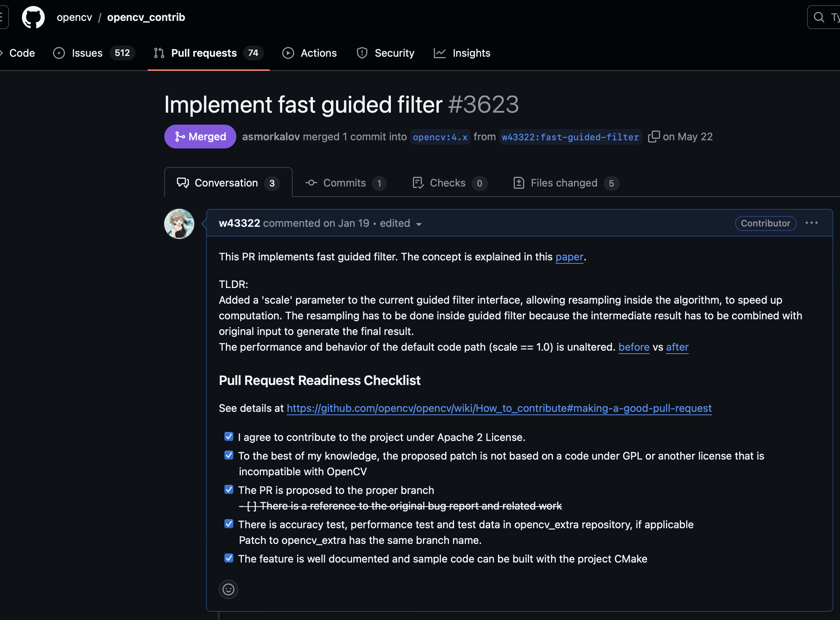840x620 pixels.
Task: Toggle the proper branch checkbox
Action: [229, 489]
